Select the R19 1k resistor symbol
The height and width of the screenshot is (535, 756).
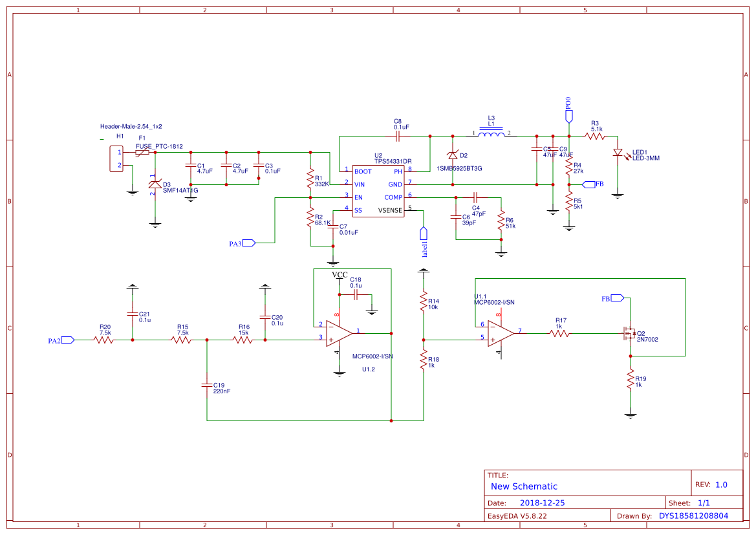click(630, 379)
